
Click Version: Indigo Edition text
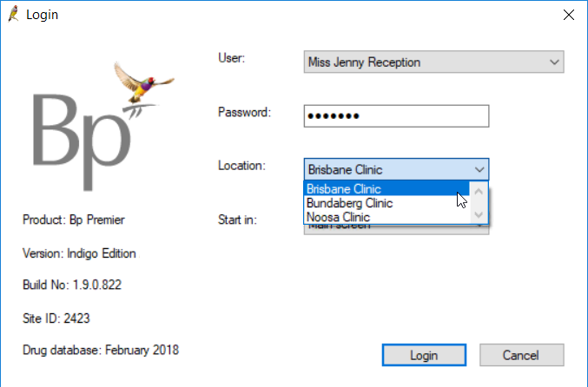(79, 253)
